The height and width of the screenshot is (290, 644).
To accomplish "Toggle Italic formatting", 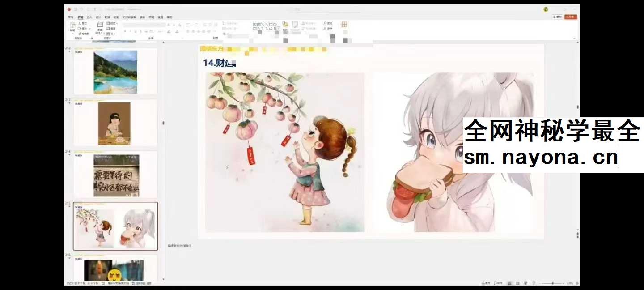I will 130,31.
